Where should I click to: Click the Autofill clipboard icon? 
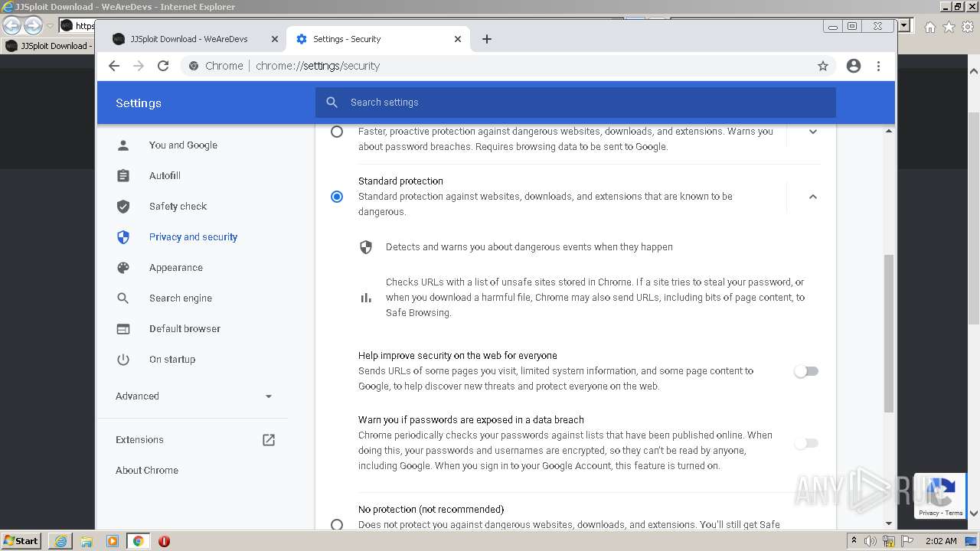(123, 176)
